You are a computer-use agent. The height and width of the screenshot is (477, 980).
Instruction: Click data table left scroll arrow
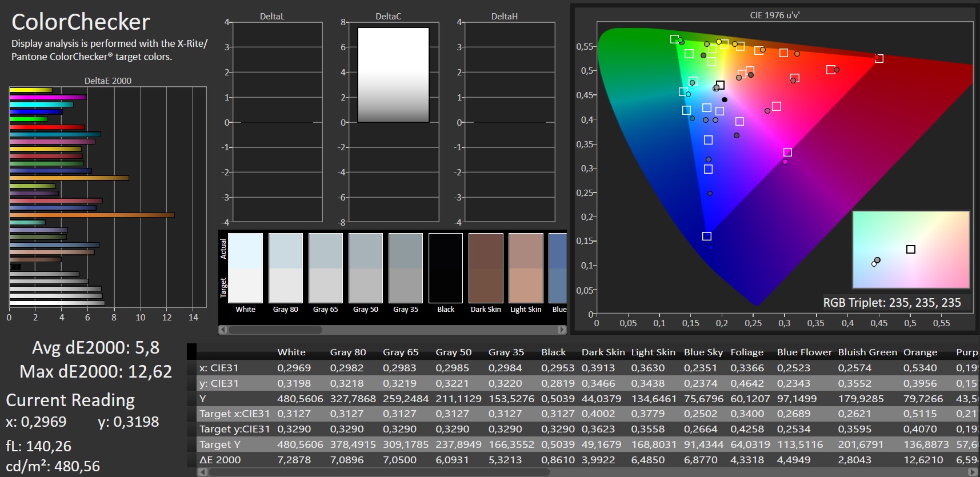pyautogui.click(x=201, y=472)
